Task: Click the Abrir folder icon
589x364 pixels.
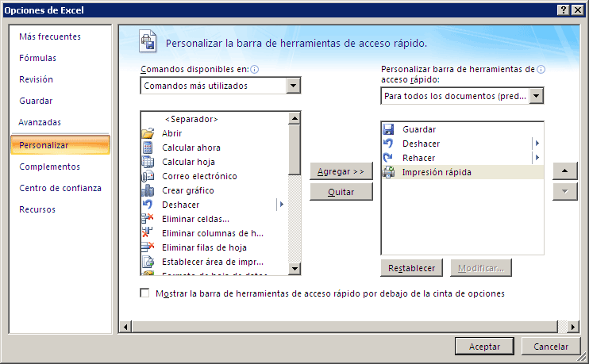Action: (148, 133)
